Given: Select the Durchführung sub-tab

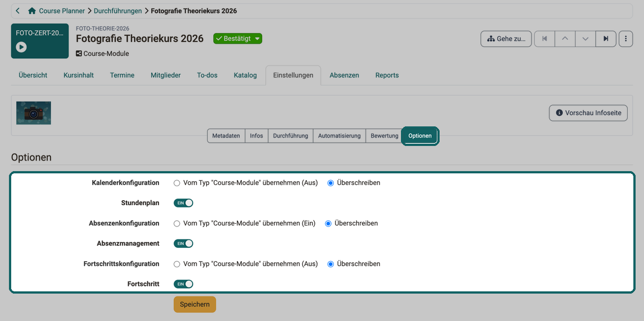Looking at the screenshot, I should pos(291,136).
